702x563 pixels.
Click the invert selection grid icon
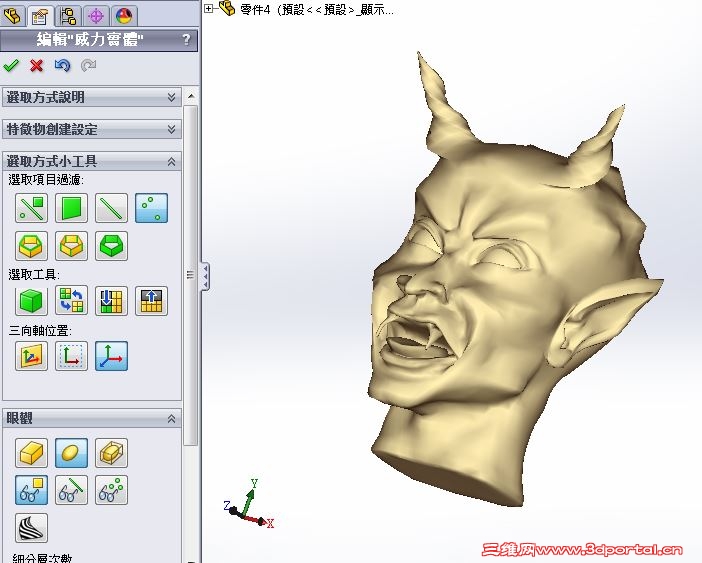point(71,301)
